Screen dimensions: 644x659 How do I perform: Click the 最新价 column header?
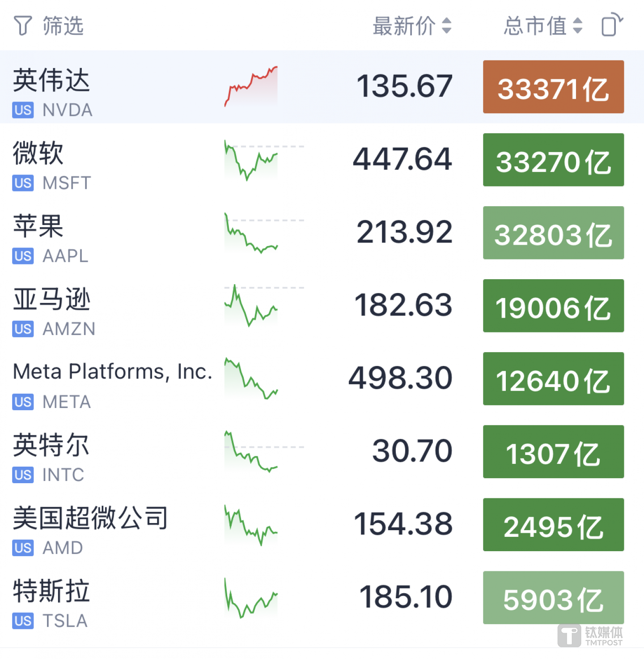coord(404,26)
